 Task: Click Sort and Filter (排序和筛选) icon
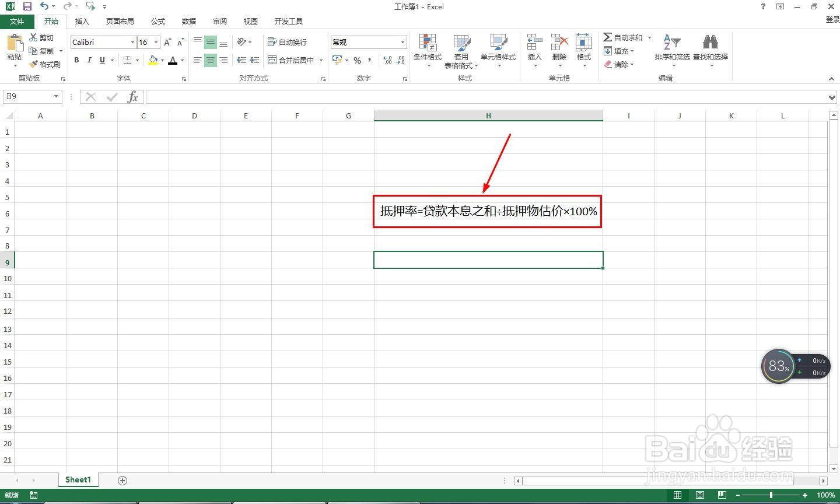(x=672, y=43)
